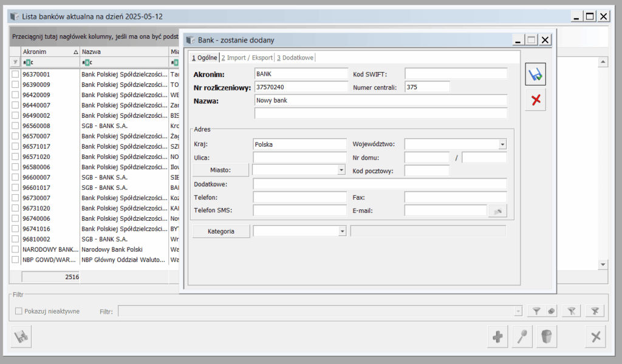Click the Miasto button
Viewport: 622px width, 364px height.
click(x=220, y=170)
